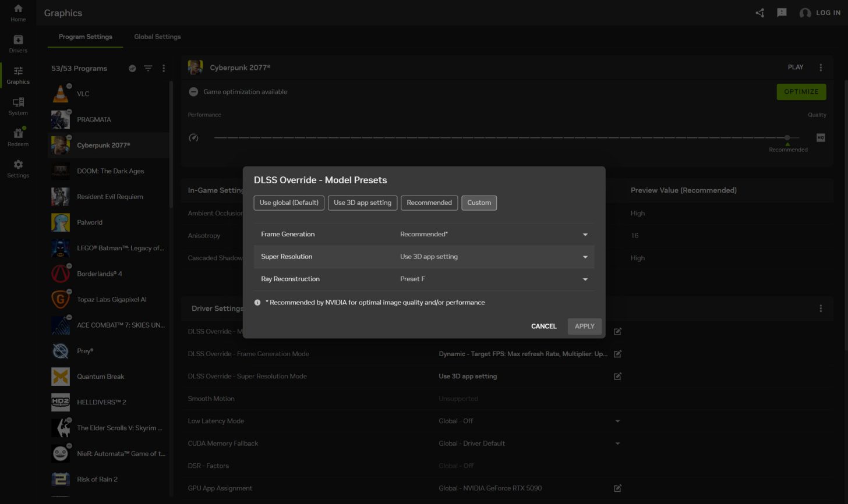Edit DLSS Override Model Presets row
Screen dimensions: 848x504
(617, 331)
